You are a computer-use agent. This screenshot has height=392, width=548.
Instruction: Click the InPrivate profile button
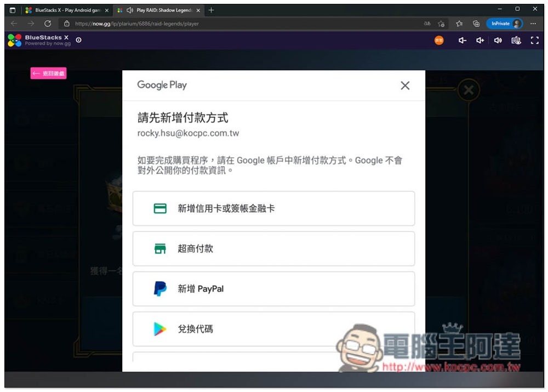pos(504,24)
